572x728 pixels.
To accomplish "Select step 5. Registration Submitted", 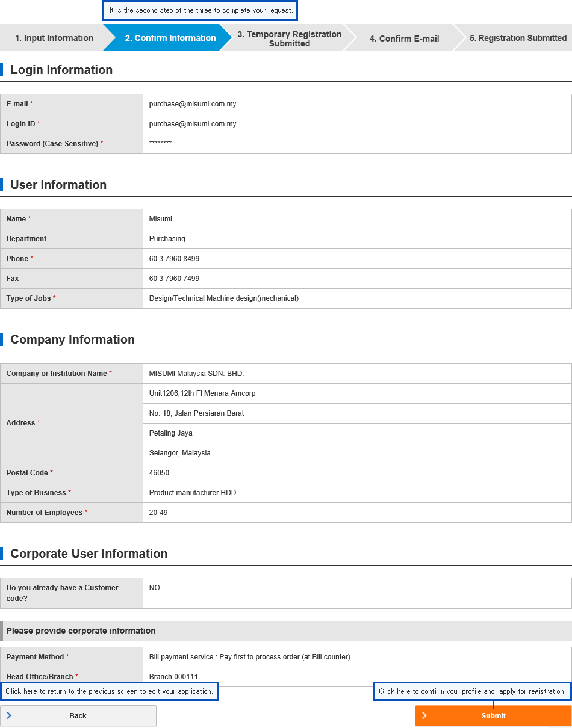I will coord(518,38).
